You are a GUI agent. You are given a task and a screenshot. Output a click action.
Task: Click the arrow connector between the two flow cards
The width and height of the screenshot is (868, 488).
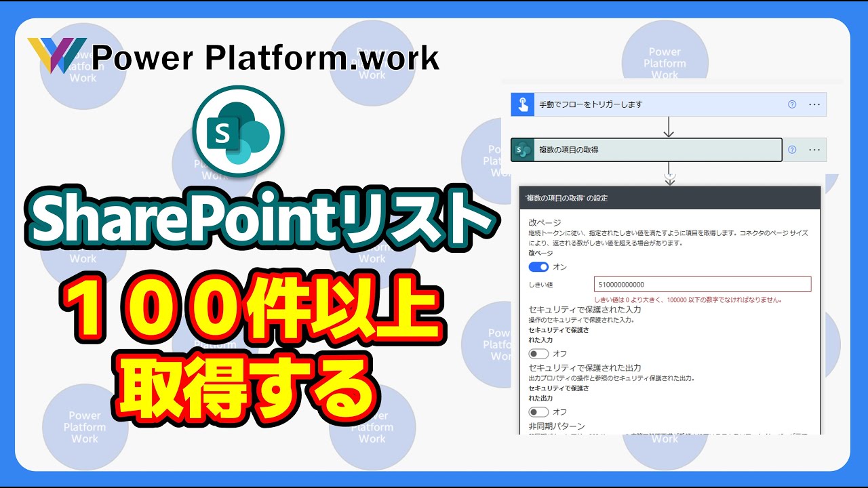[669, 127]
